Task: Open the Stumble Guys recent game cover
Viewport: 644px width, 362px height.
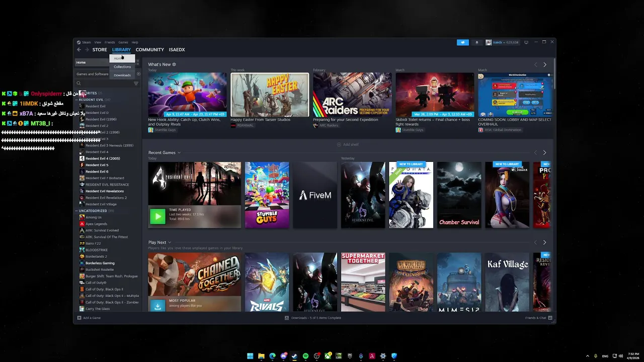Action: point(267,195)
